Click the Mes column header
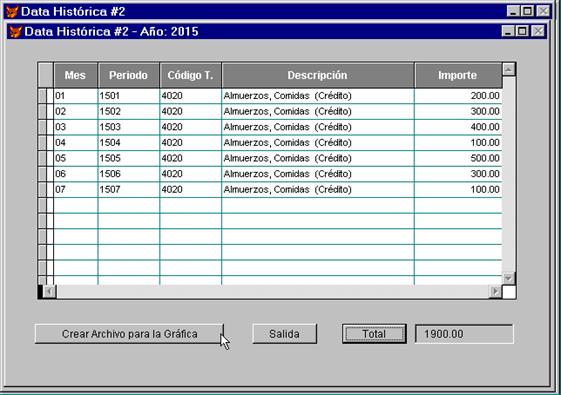This screenshot has width=561, height=395. click(x=75, y=75)
